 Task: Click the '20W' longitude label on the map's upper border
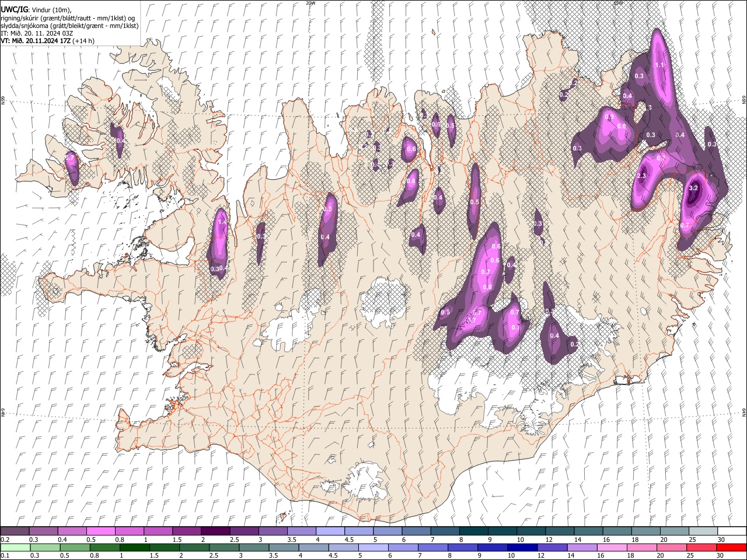310,3
